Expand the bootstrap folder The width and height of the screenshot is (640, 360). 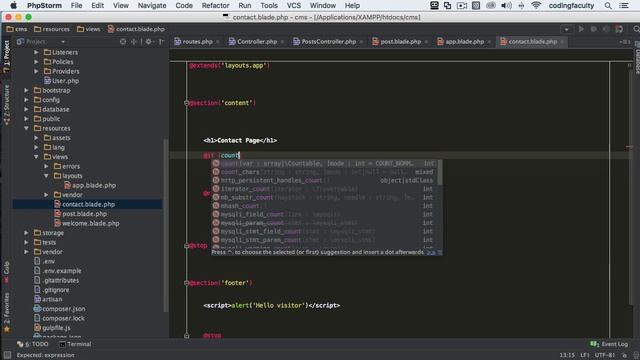tap(27, 90)
